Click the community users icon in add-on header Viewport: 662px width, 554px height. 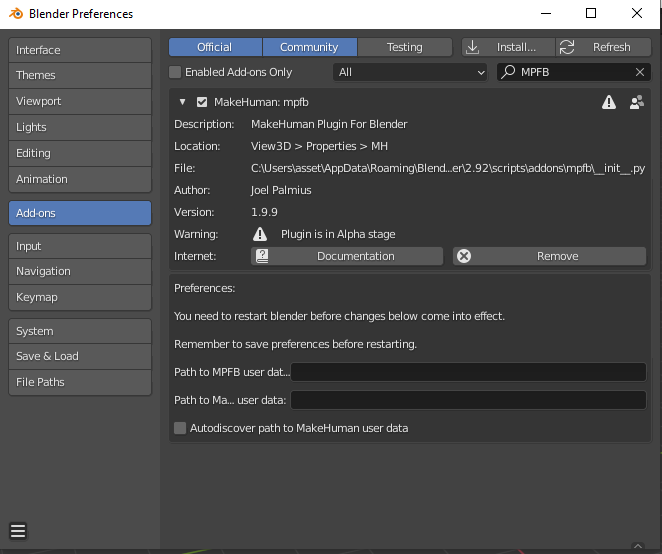pyautogui.click(x=636, y=102)
